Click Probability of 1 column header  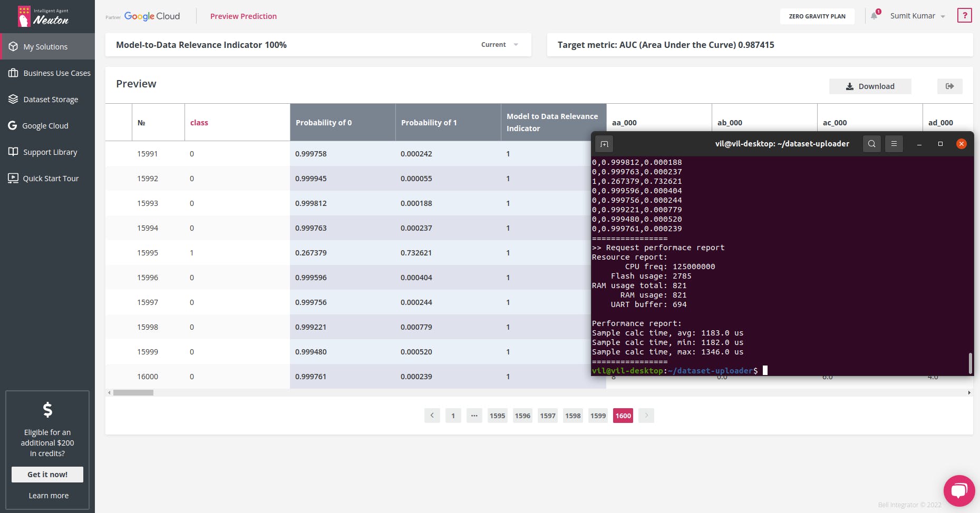tap(448, 122)
